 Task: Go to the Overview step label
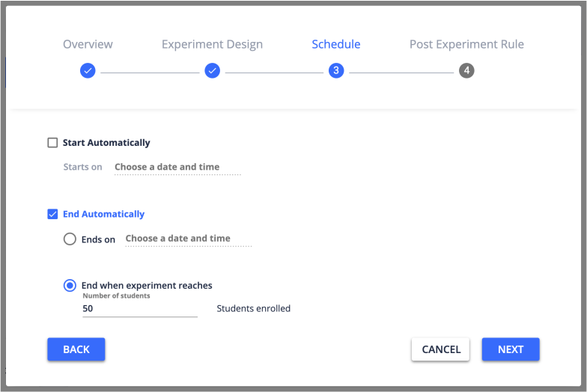pyautogui.click(x=88, y=44)
